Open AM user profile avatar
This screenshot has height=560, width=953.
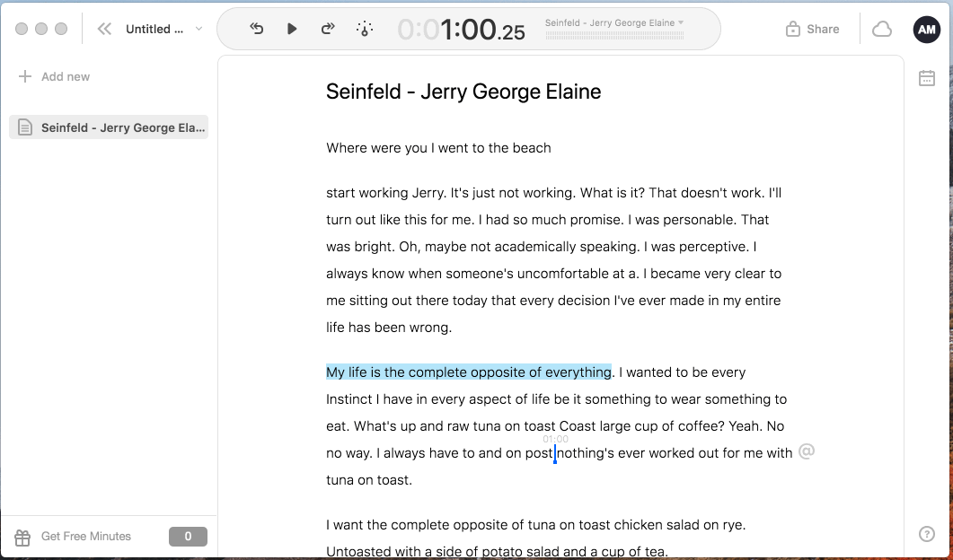point(926,29)
